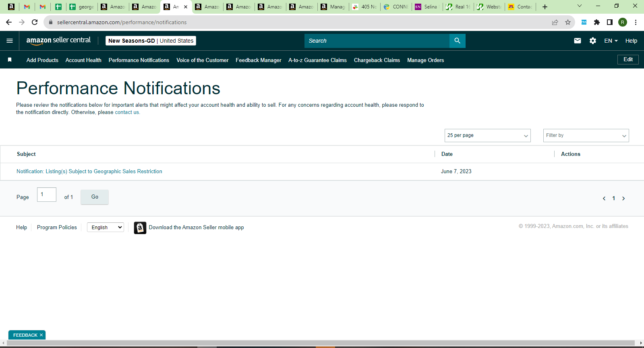Open Voice of the Customer
The height and width of the screenshot is (348, 644).
click(x=203, y=60)
